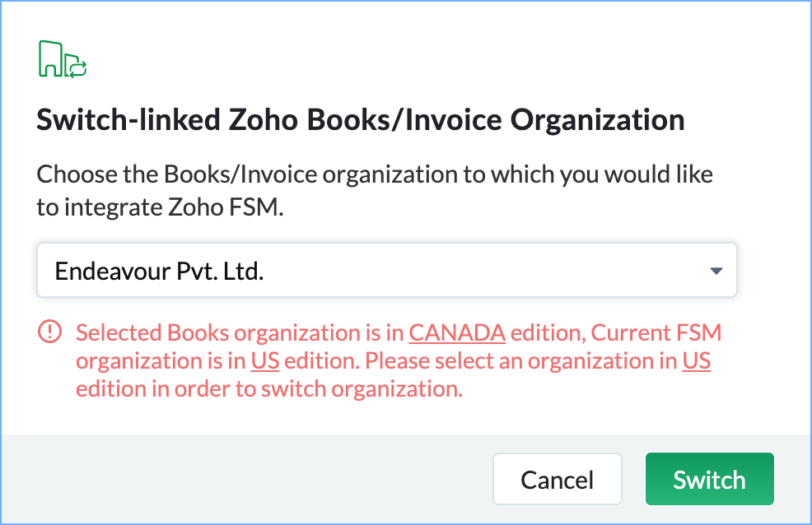Click blank middle area of the organization field
This screenshot has height=525, width=812.
click(x=494, y=271)
